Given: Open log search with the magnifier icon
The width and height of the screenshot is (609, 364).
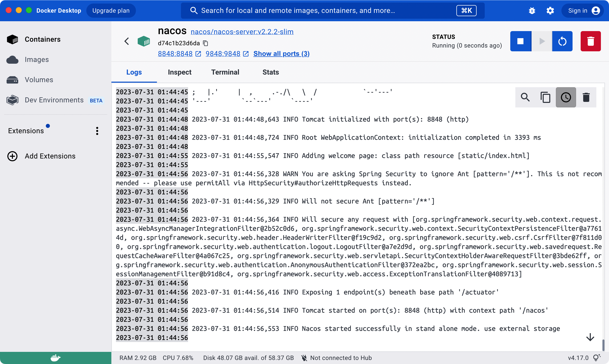Looking at the screenshot, I should point(525,97).
